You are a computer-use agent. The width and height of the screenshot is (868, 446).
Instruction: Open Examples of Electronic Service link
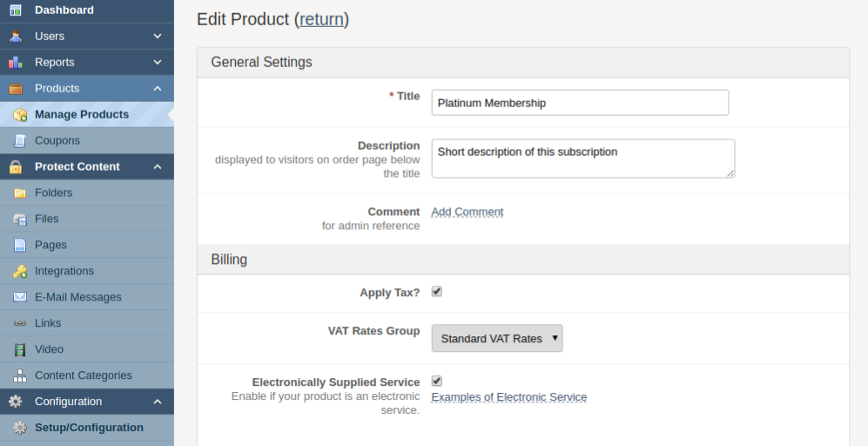(509, 397)
